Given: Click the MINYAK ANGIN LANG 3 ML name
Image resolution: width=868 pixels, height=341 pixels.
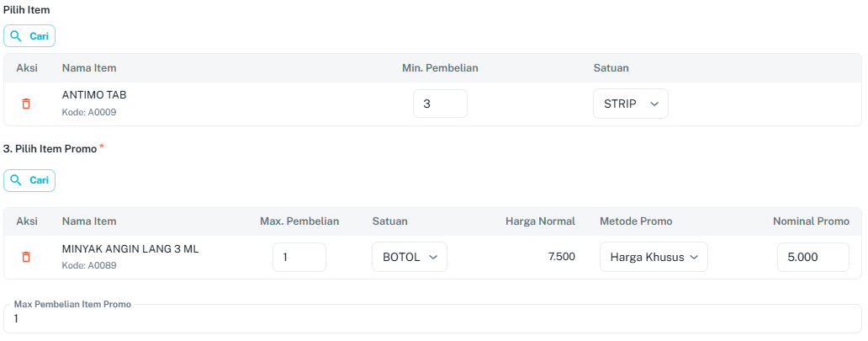Looking at the screenshot, I should point(130,249).
